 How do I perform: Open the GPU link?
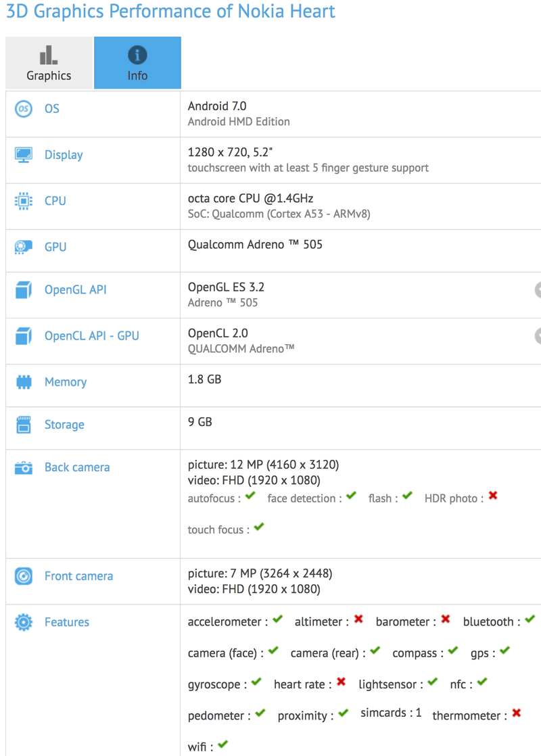(55, 247)
